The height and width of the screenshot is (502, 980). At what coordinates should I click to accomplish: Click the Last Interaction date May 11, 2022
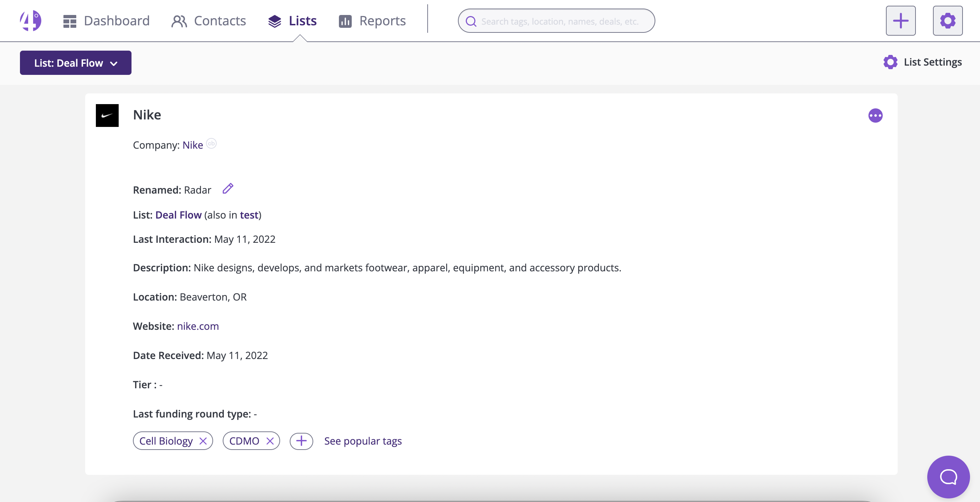click(x=244, y=239)
